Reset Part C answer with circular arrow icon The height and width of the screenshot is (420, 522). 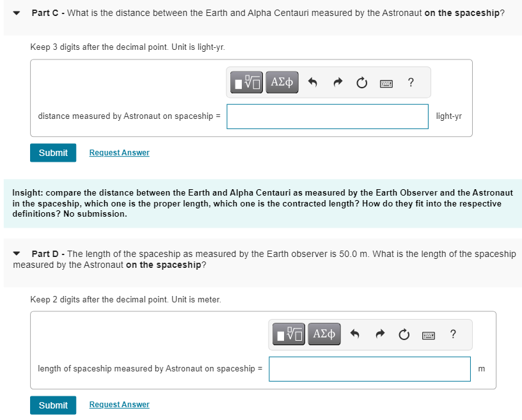click(x=361, y=82)
